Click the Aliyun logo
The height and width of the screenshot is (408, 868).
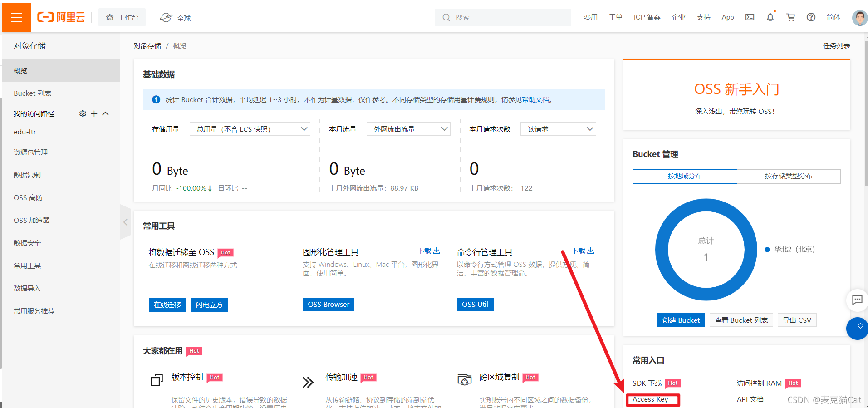(61, 17)
